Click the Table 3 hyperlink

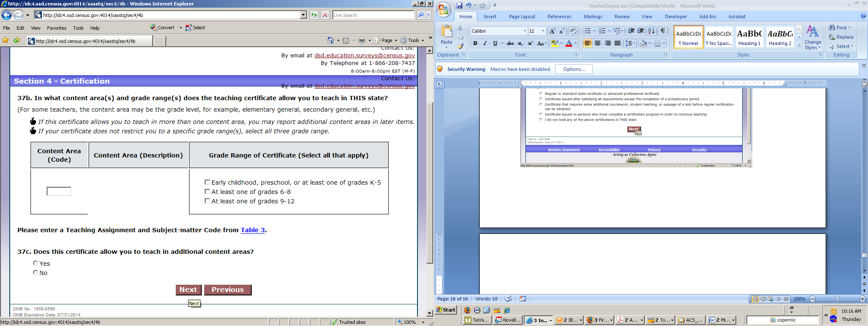[253, 230]
